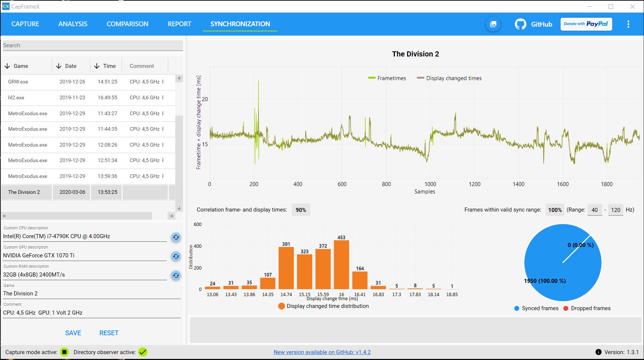Click the directory observer active checkmark
The height and width of the screenshot is (360, 644).
[x=143, y=352]
